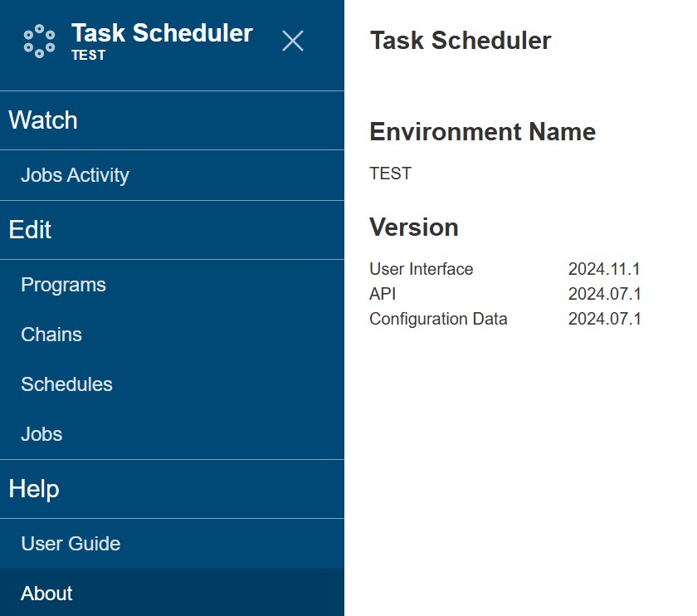Image resolution: width=697 pixels, height=616 pixels.
Task: Click the TEST environment label under sidebar title
Action: 88,56
